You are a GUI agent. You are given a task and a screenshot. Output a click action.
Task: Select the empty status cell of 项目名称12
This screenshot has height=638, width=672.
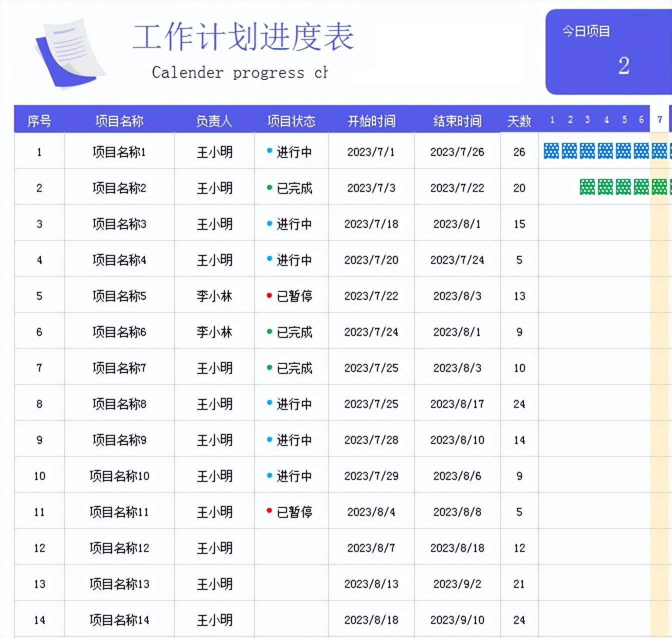tap(291, 547)
